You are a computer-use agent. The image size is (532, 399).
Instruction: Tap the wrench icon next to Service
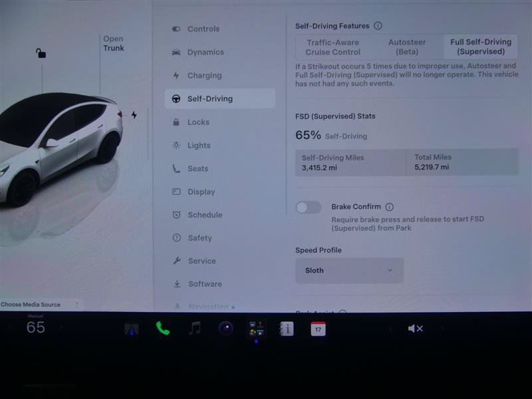pyautogui.click(x=177, y=261)
